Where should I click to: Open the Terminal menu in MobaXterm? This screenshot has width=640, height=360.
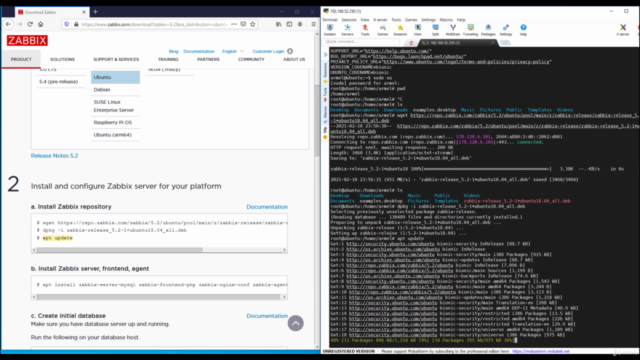pos(330,20)
